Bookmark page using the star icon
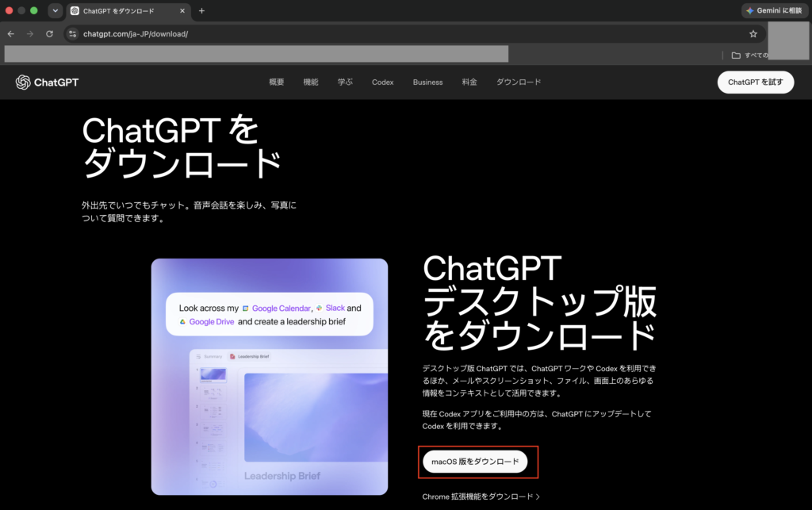This screenshot has width=812, height=510. tap(753, 33)
